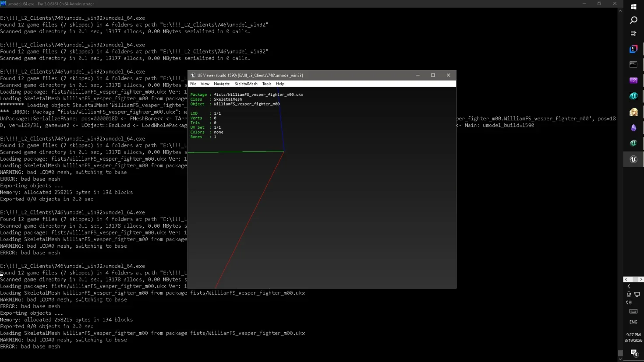Minimize the UE Viewer window
Image resolution: width=644 pixels, height=362 pixels.
[418, 75]
